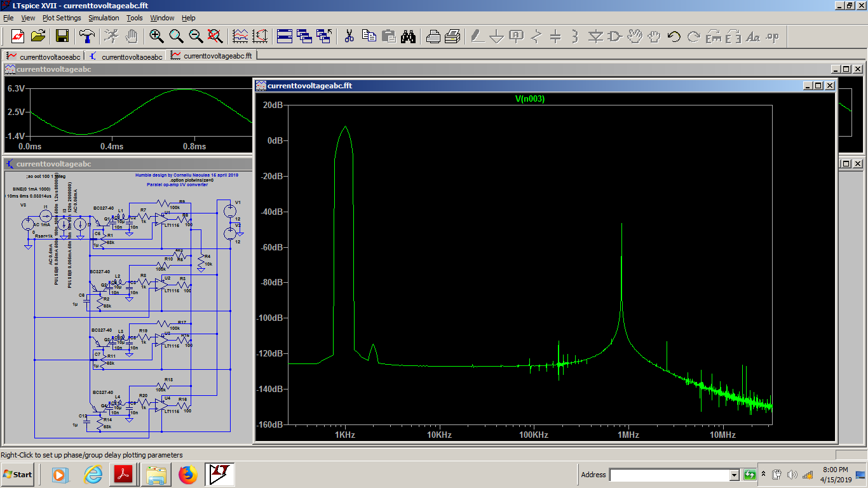Viewport: 868px width, 488px height.
Task: Select the Text Aa tool
Action: point(753,36)
